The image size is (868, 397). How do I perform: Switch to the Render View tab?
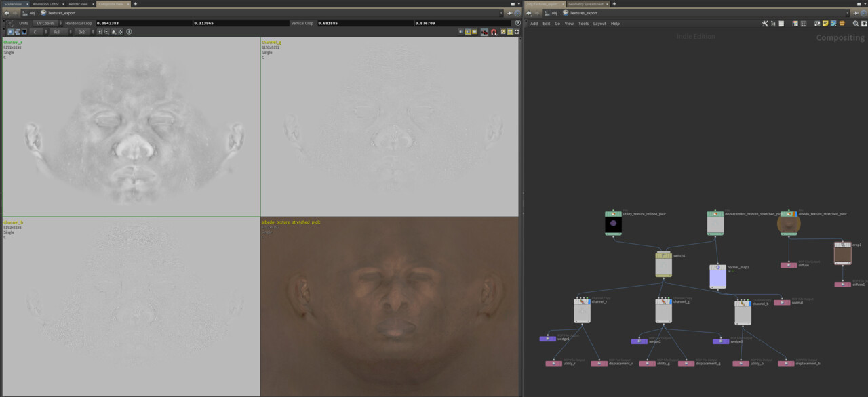click(78, 4)
